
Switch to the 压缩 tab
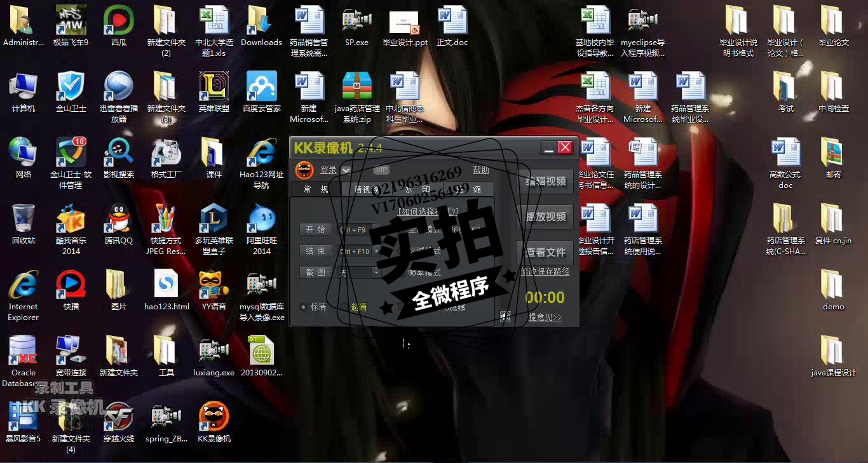click(468, 189)
